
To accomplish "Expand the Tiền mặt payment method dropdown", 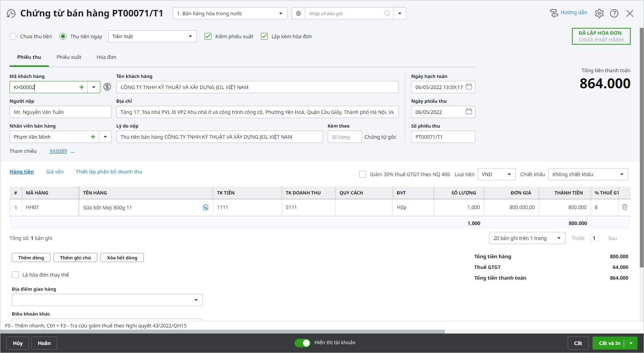I will [x=190, y=36].
